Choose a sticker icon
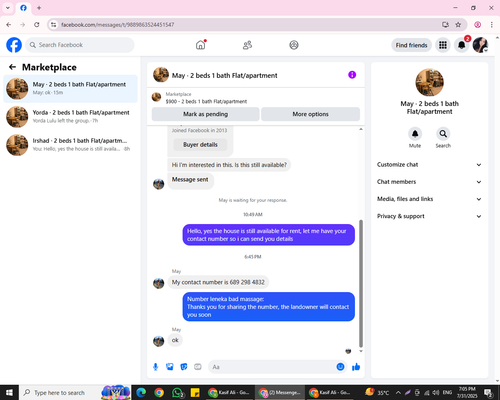Viewport: 500px width, 400px height. 184,367
